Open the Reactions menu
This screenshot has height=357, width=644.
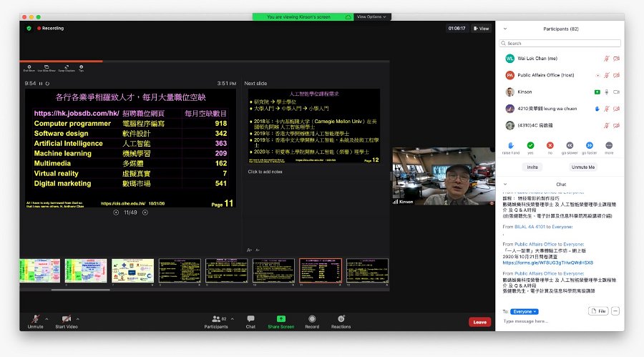341,322
